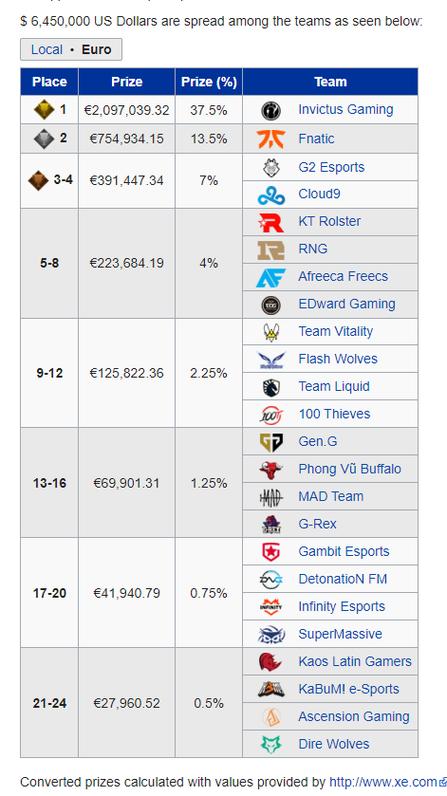Switch prize currency to Local

click(x=47, y=50)
